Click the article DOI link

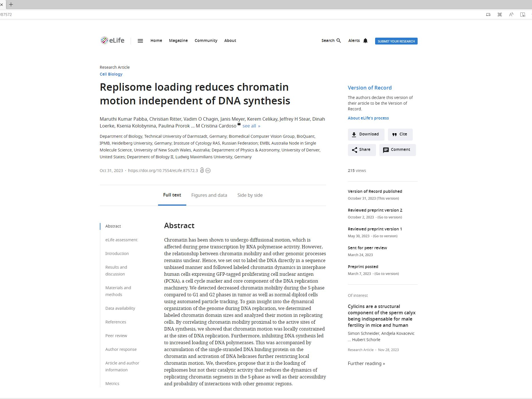click(x=163, y=171)
